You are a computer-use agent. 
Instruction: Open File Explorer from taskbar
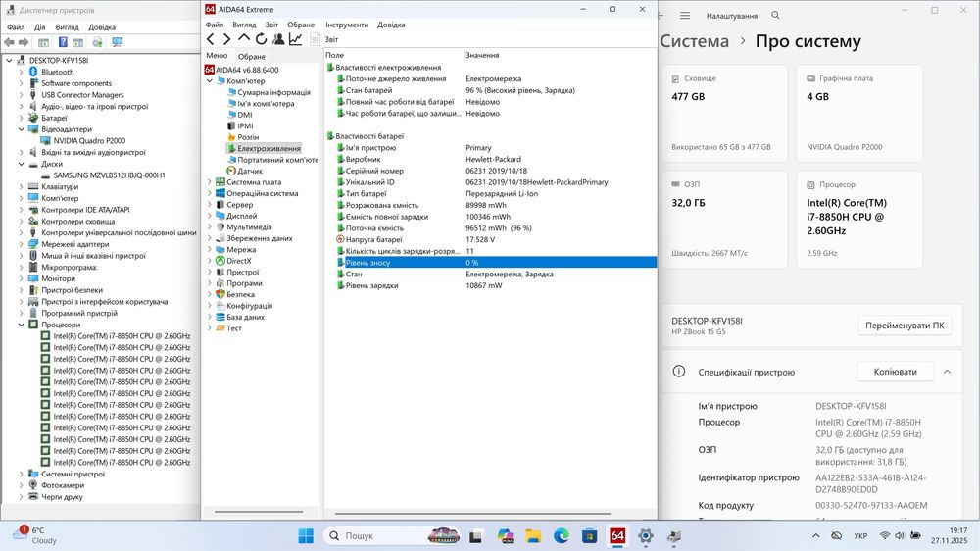[533, 536]
